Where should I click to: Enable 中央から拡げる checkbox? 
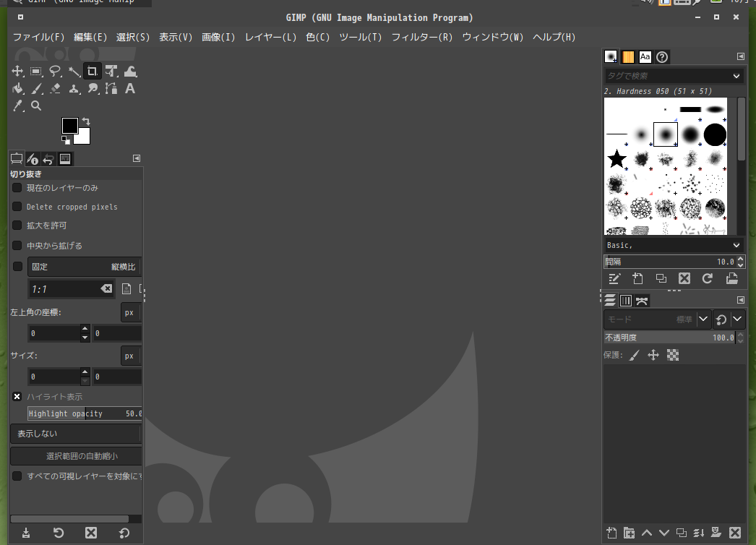coord(17,246)
